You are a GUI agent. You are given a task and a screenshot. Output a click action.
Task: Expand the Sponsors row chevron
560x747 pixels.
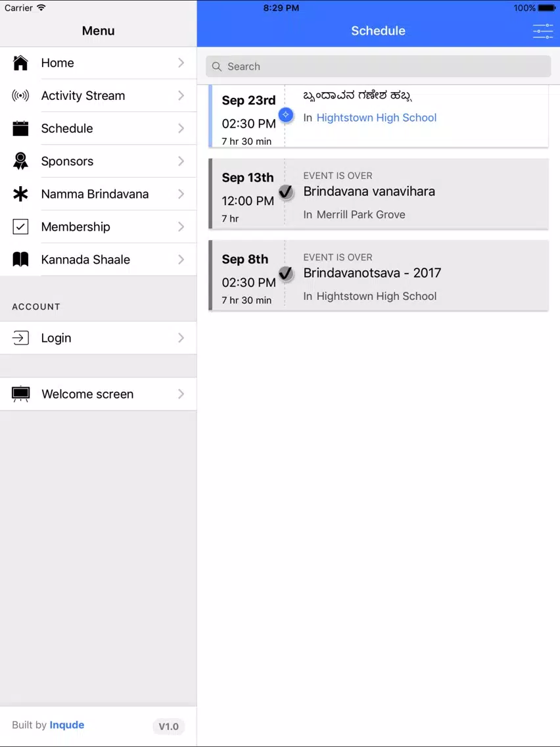pyautogui.click(x=181, y=162)
